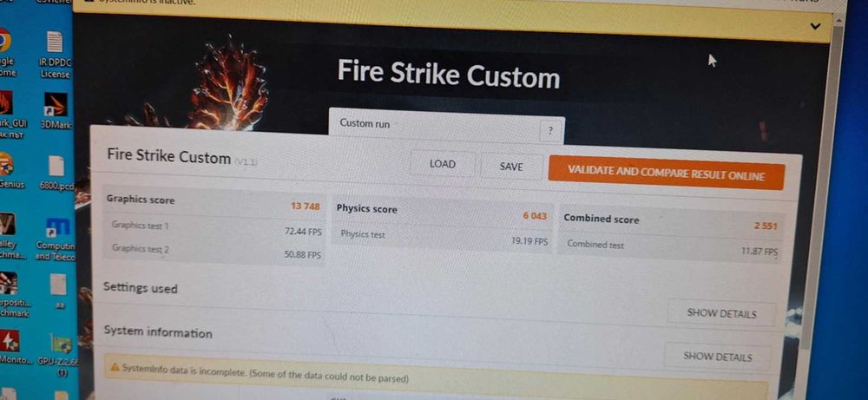This screenshot has height=400, width=868.
Task: Open the Computing and Teleco shortcut icon
Action: 56,239
